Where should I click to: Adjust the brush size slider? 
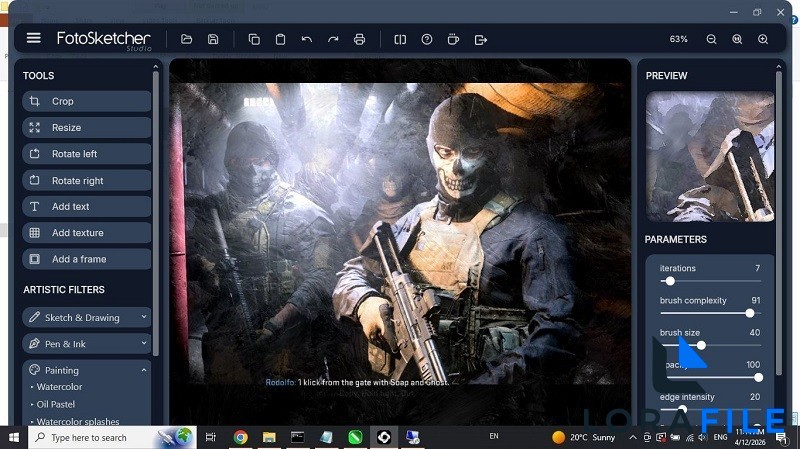pos(701,345)
